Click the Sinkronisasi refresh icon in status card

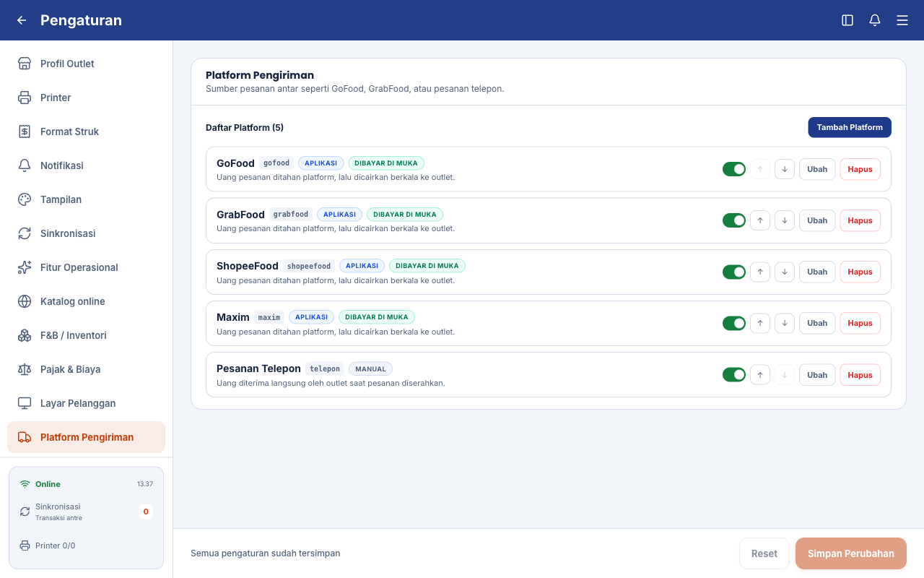click(x=25, y=512)
